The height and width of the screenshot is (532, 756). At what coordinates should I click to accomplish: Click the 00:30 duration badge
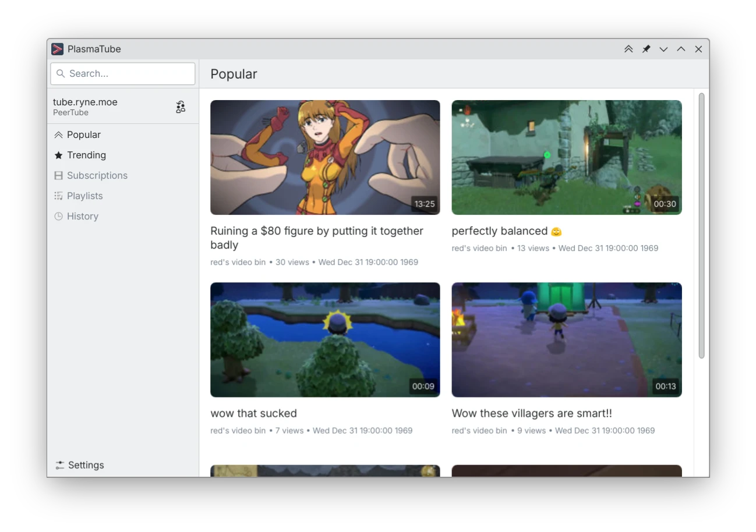point(665,204)
